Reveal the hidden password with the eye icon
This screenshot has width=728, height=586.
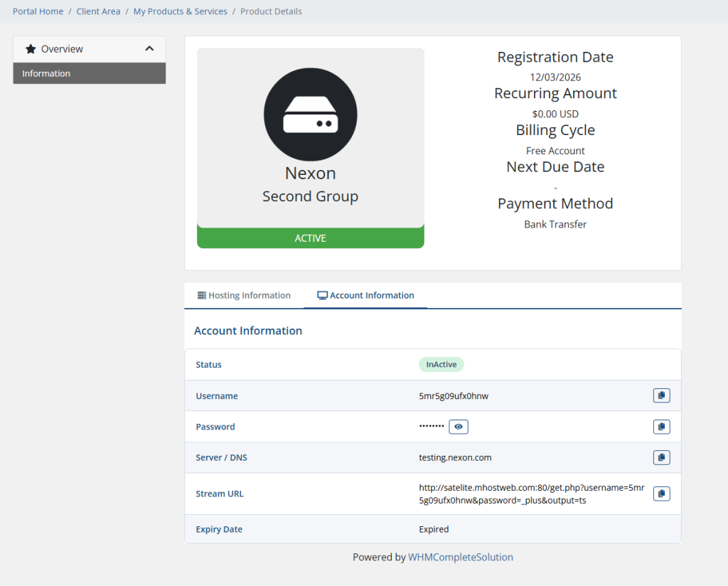pyautogui.click(x=458, y=427)
